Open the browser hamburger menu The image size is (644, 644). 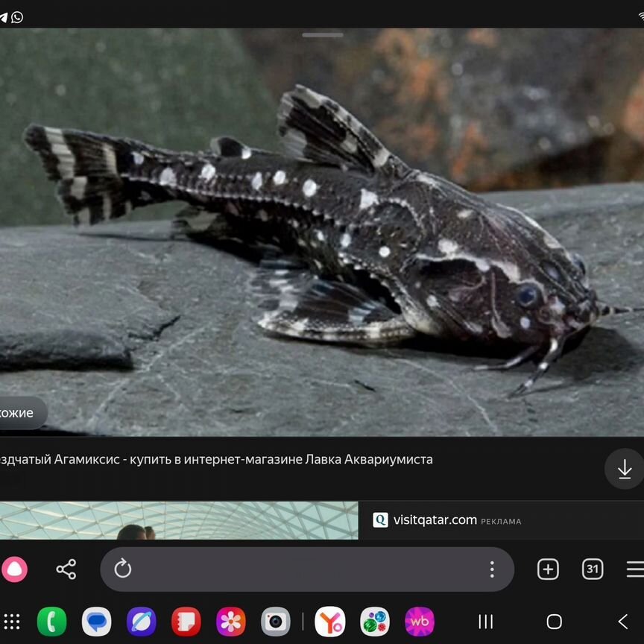tap(634, 569)
